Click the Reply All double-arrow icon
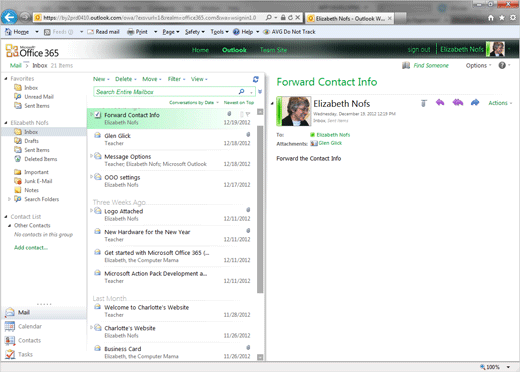The width and height of the screenshot is (520, 372). 458,103
